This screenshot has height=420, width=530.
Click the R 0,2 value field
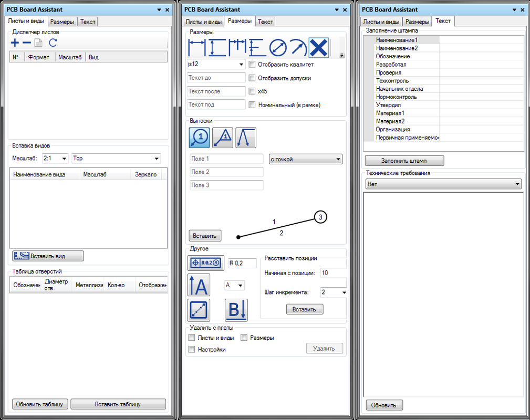(x=242, y=263)
